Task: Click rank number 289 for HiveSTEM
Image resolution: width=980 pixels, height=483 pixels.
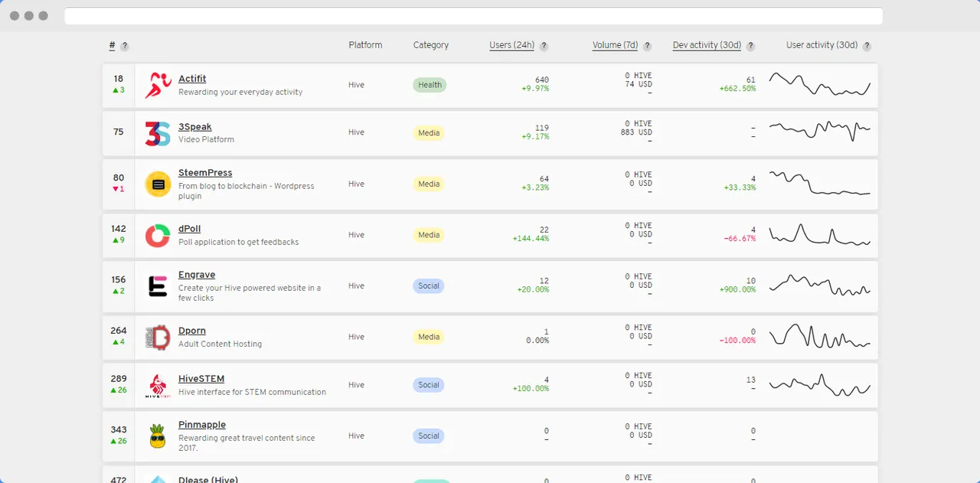Action: 119,379
